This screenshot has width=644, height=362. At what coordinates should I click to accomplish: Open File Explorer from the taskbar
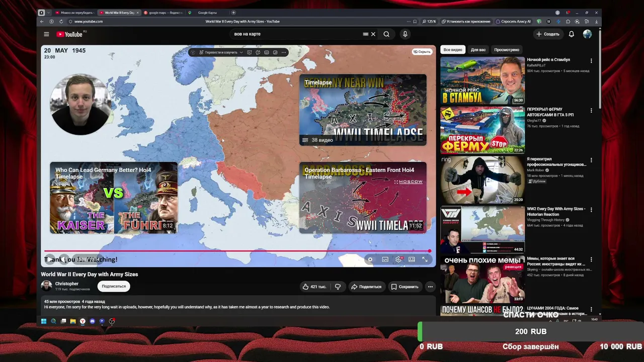(x=73, y=321)
